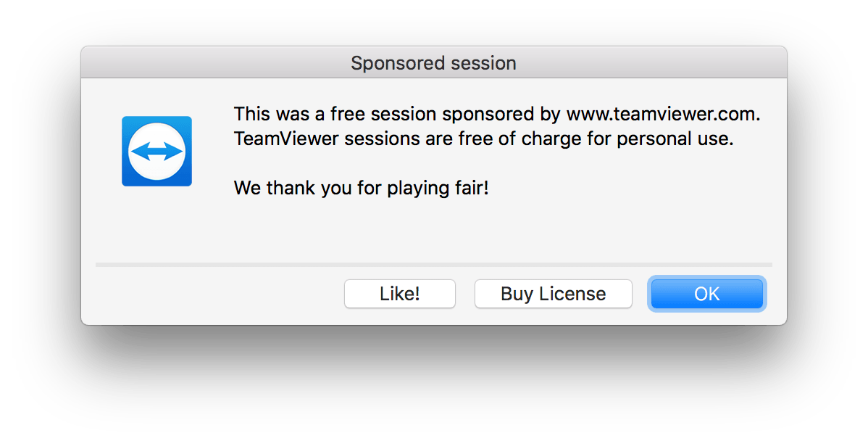The height and width of the screenshot is (441, 868).
Task: Click the www.teamviewer.com address text
Action: [663, 114]
